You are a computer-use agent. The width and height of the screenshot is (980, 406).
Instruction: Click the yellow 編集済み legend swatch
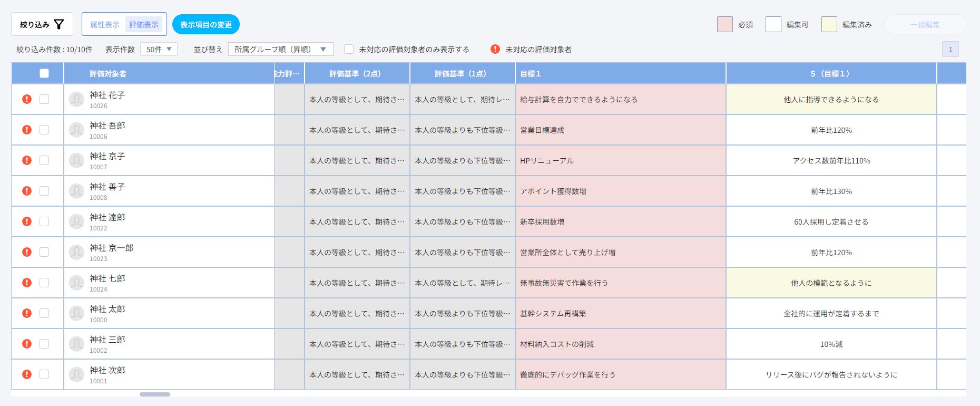[x=829, y=24]
